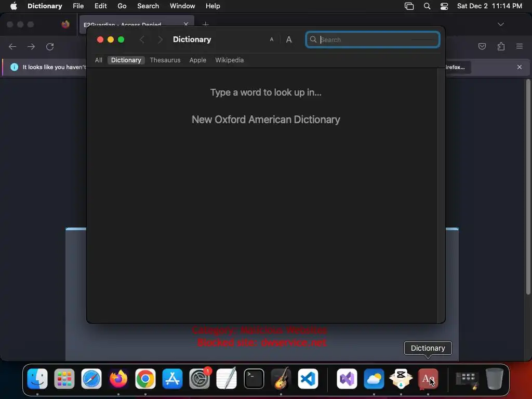Go back in the Firefox window

click(12, 46)
